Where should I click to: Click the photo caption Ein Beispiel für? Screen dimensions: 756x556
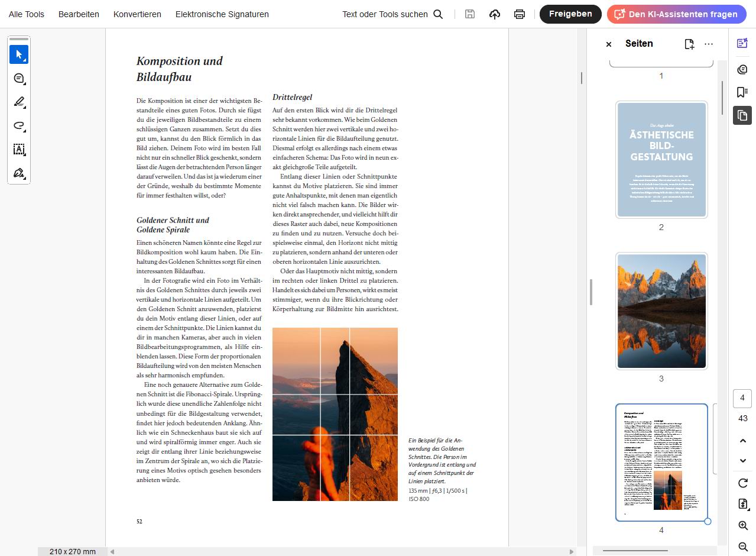tap(442, 461)
